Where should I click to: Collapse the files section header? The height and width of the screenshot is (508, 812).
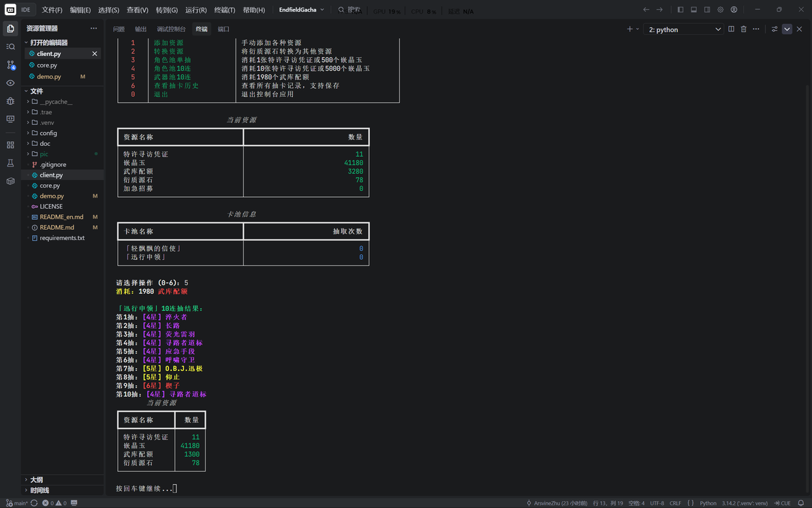click(63, 91)
